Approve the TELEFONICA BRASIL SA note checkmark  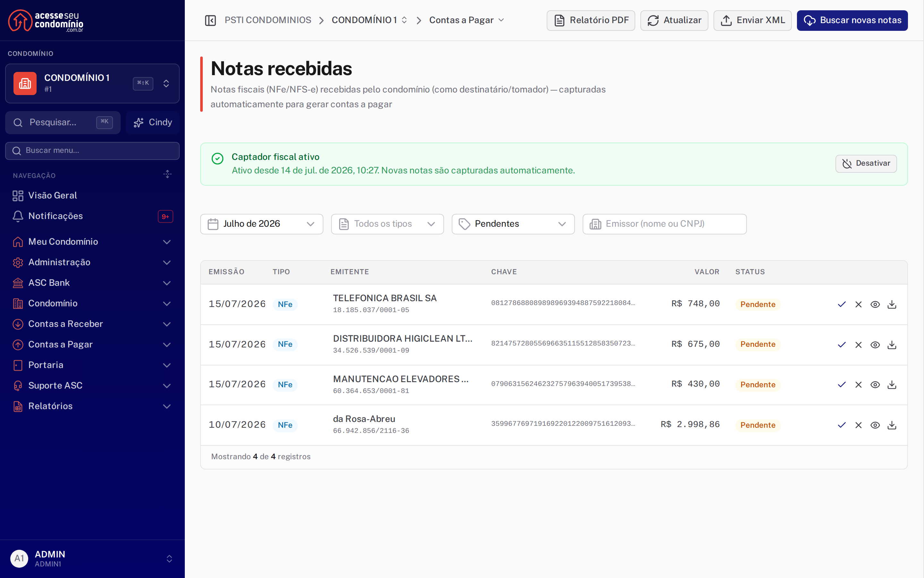[x=842, y=304]
